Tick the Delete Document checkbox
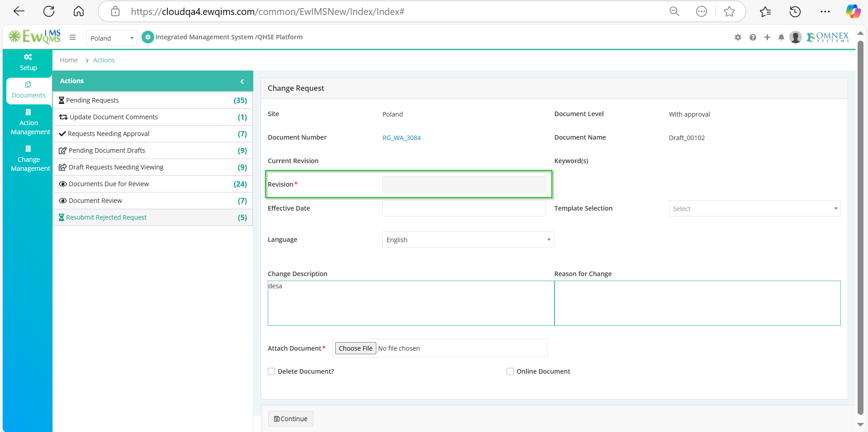The height and width of the screenshot is (432, 868). coord(271,371)
